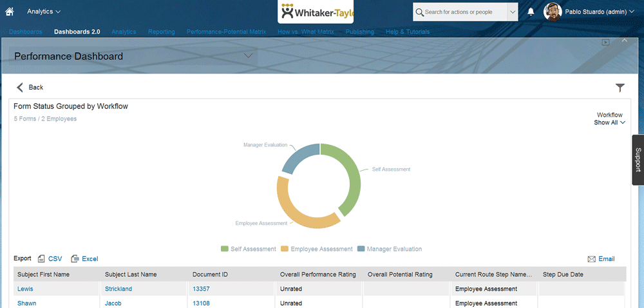Click the Whitaker-Taylor company logo

coord(316,12)
